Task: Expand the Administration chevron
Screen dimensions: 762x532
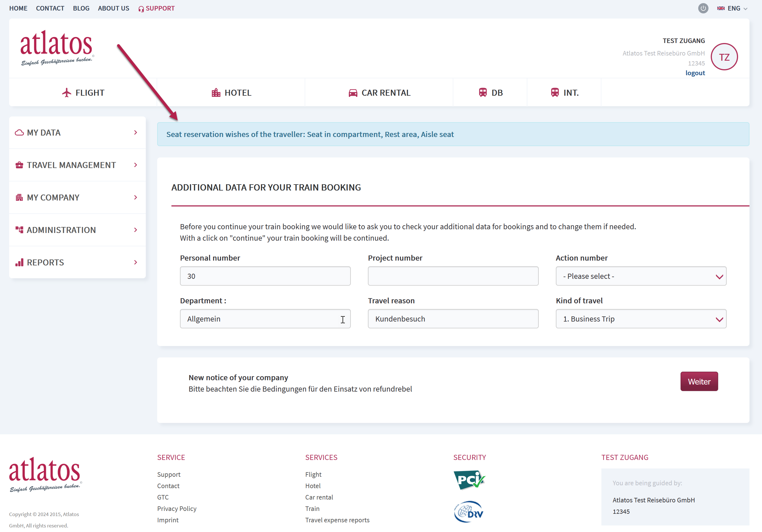Action: click(x=136, y=230)
